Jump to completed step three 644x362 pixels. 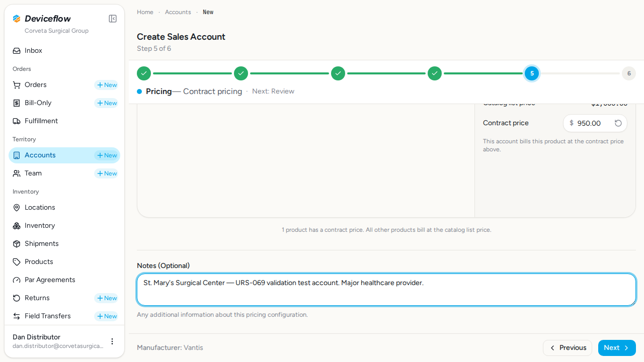(338, 73)
